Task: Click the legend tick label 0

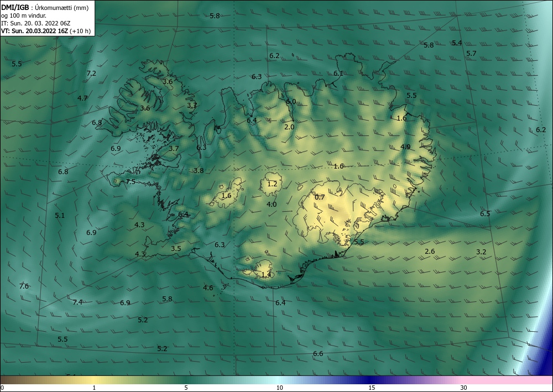Action: point(2,388)
